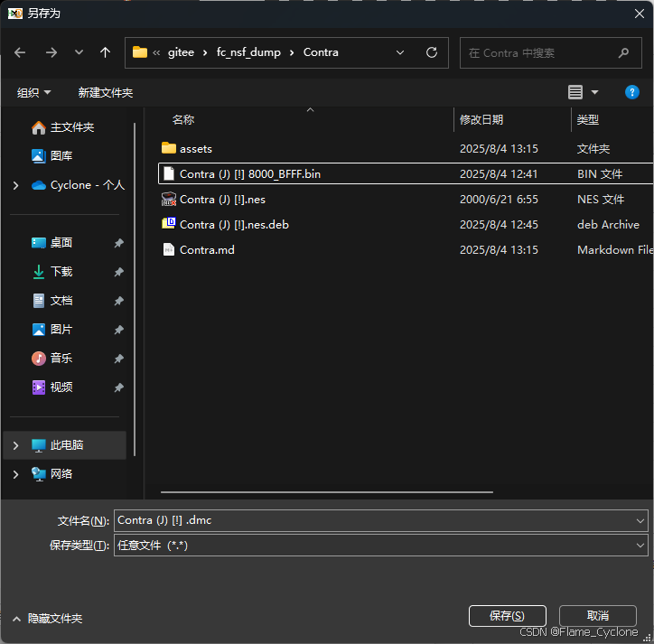Click the Markdown File type cell

point(615,249)
